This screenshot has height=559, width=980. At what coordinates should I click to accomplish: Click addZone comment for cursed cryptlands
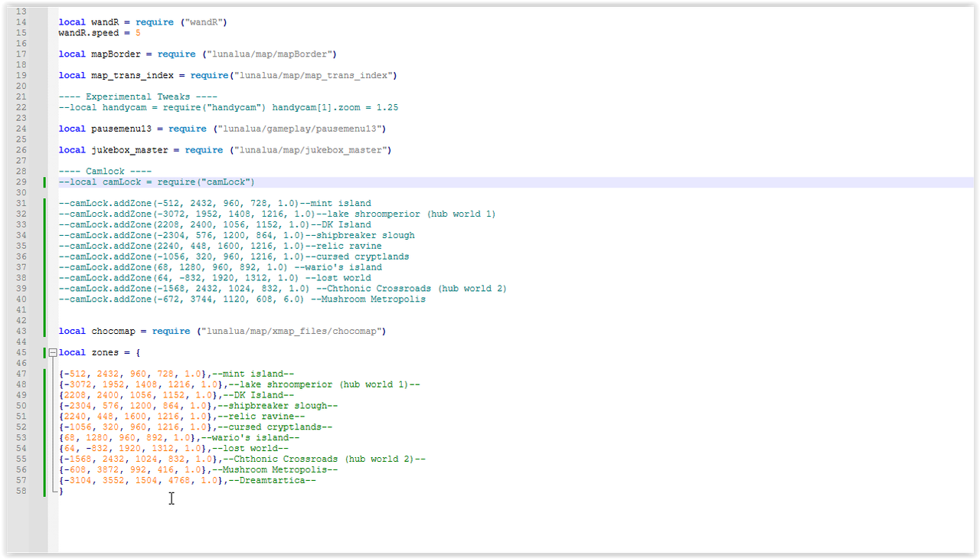[234, 257]
